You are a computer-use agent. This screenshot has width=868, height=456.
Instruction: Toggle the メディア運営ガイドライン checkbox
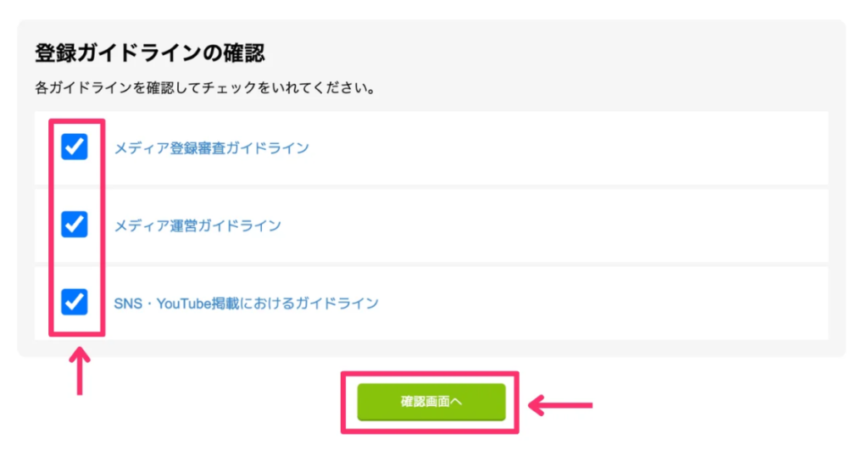(75, 225)
